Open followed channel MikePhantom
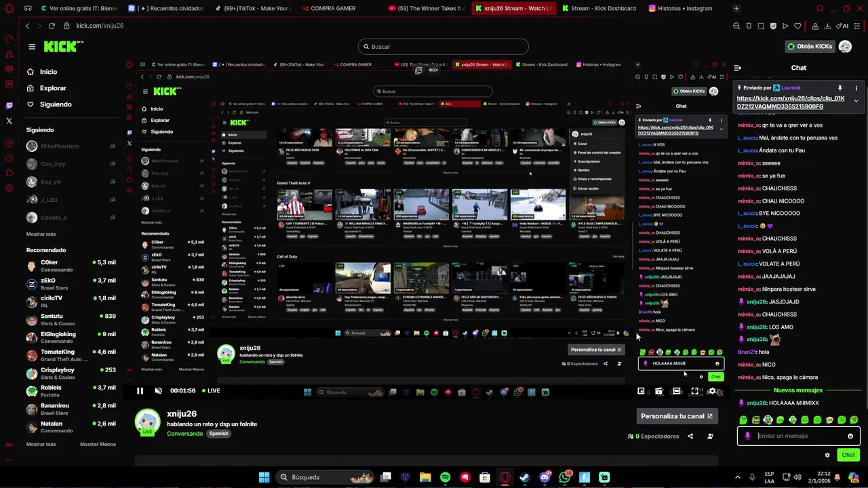Image resolution: width=868 pixels, height=488 pixels. click(x=71, y=146)
